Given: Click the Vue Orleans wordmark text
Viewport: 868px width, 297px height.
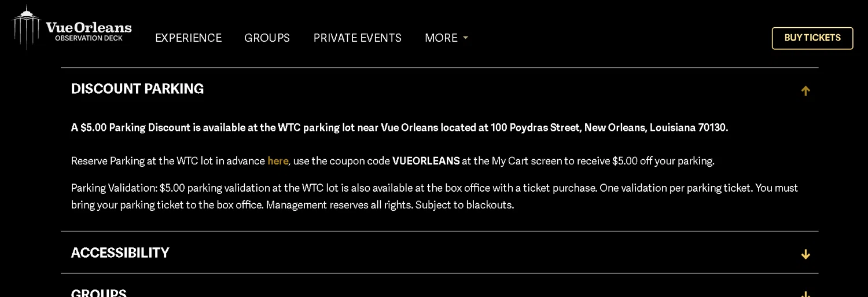Looking at the screenshot, I should [x=89, y=27].
